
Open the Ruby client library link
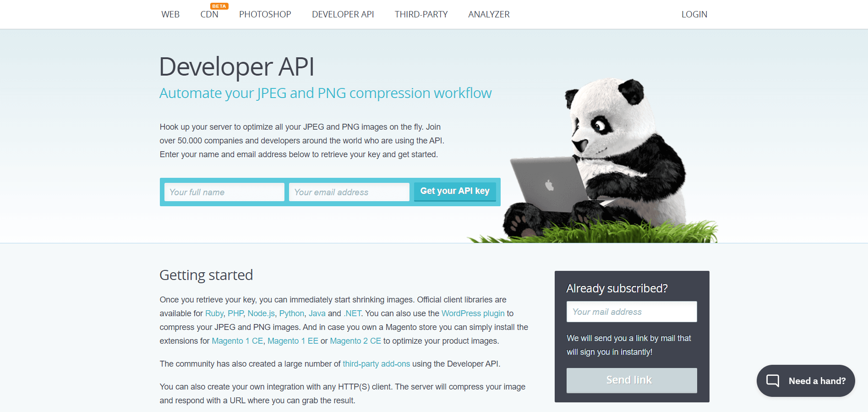(x=214, y=313)
